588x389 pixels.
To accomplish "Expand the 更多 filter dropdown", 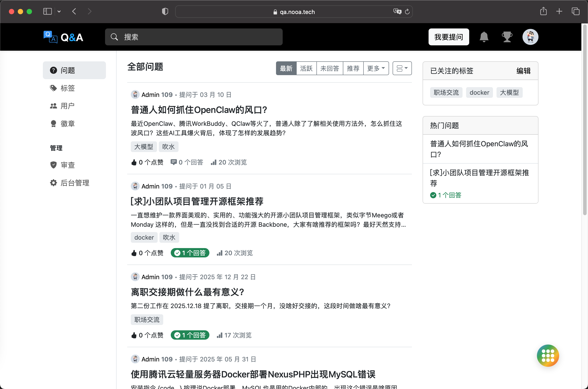I will (x=376, y=68).
